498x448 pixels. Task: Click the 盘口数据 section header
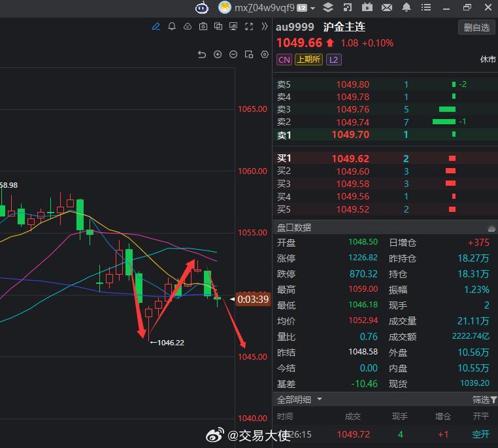point(294,228)
